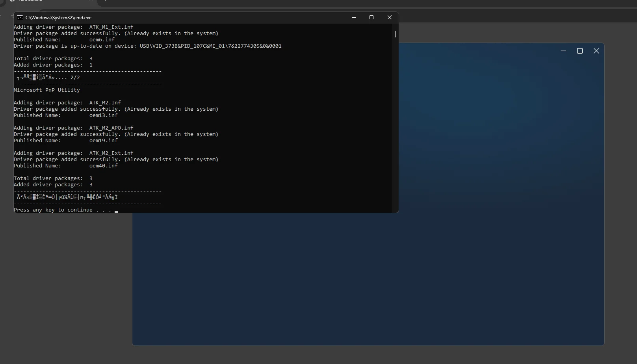Click the "Press any key to continue" prompt
Image resolution: width=637 pixels, height=364 pixels.
pyautogui.click(x=63, y=210)
